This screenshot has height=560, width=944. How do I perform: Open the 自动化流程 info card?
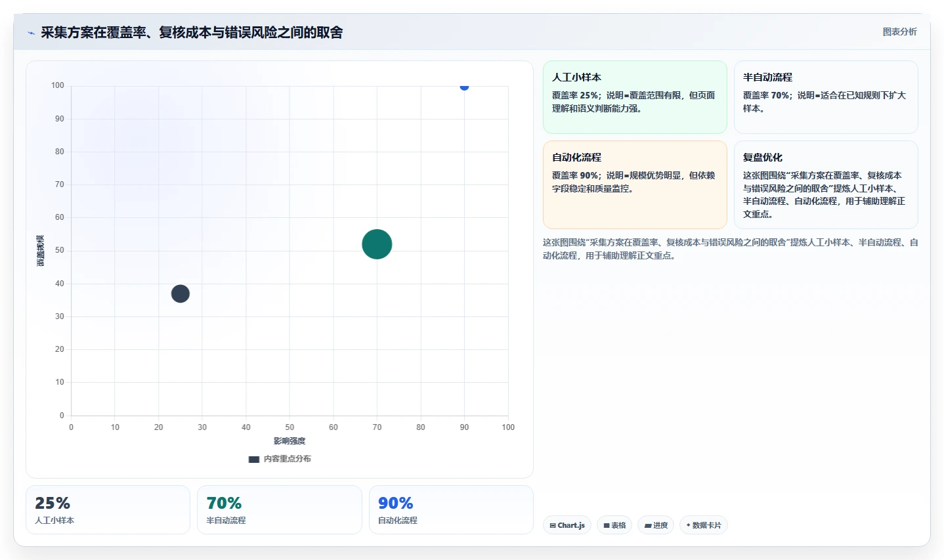(x=635, y=184)
